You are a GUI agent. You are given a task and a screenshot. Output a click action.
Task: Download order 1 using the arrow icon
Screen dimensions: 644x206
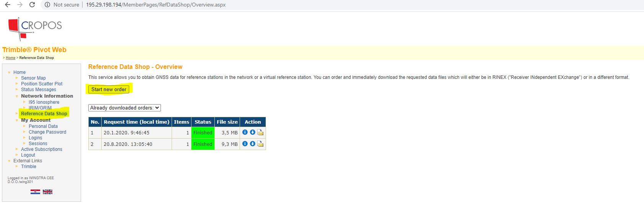[x=252, y=132]
